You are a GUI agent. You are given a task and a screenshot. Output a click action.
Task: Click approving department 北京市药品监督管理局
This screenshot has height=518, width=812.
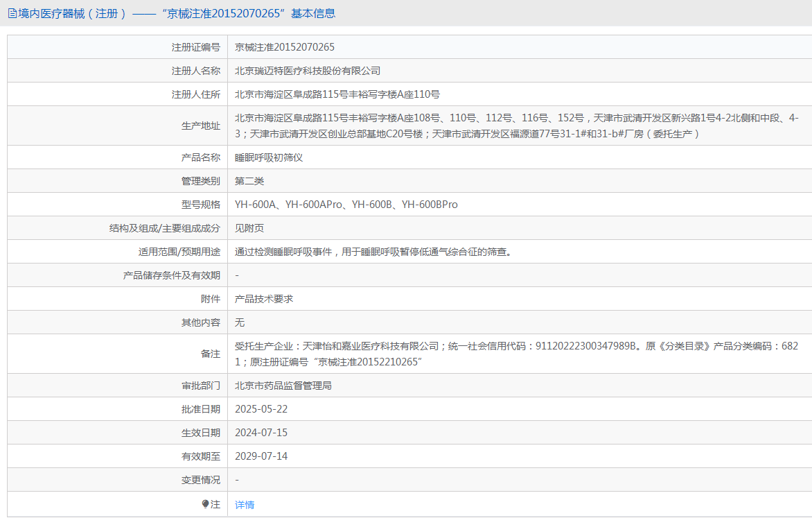pyautogui.click(x=283, y=386)
